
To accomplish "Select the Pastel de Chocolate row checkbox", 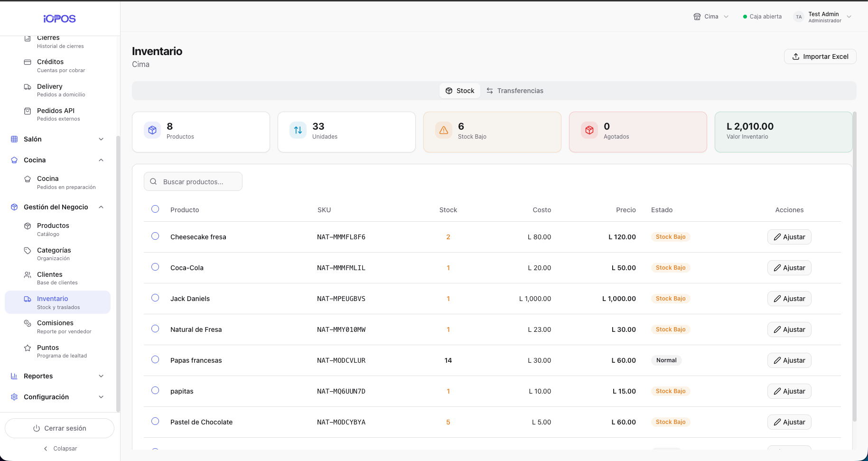I will 155,421.
